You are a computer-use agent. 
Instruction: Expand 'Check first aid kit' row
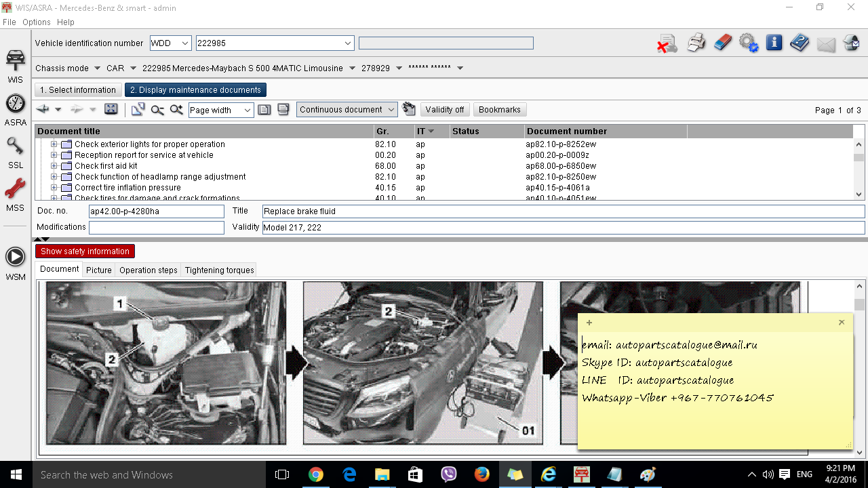click(54, 166)
